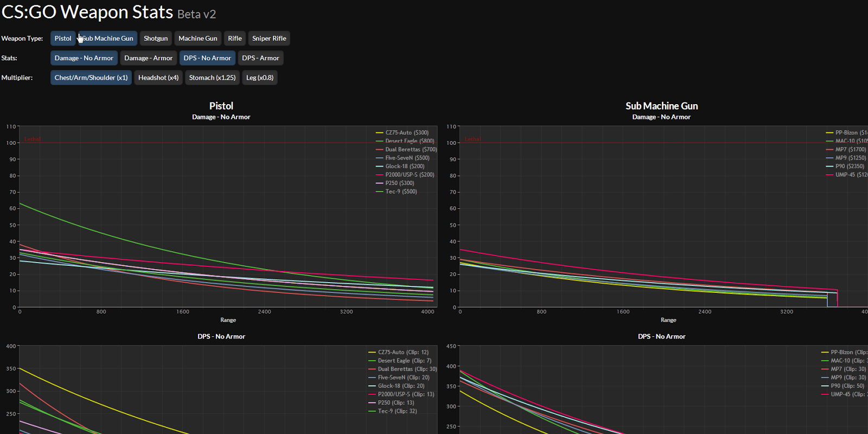
Task: Click Sub Machine Gun DPS - No Armor title
Action: click(x=662, y=336)
